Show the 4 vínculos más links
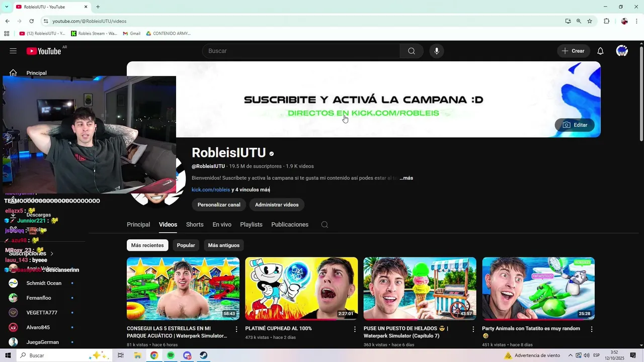This screenshot has height=362, width=644. tap(251, 190)
